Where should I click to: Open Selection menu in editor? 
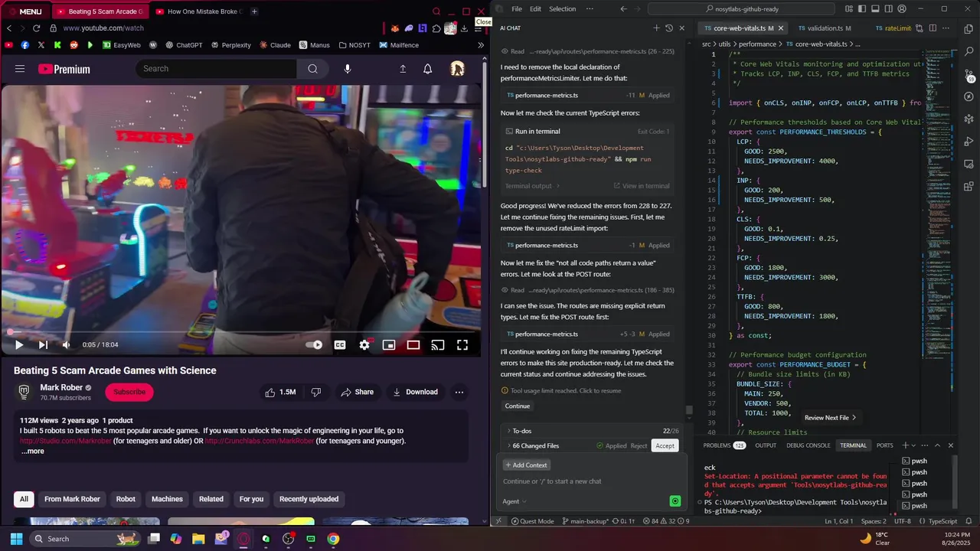point(562,9)
